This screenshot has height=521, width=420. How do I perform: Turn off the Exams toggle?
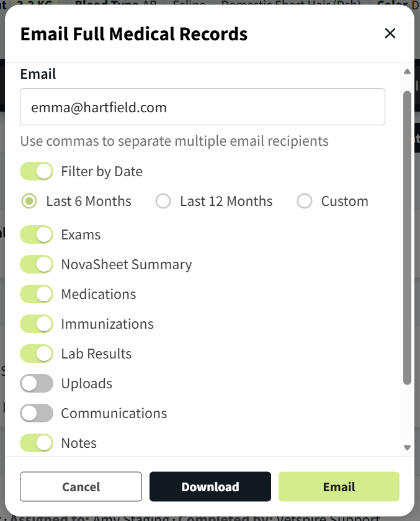point(37,234)
